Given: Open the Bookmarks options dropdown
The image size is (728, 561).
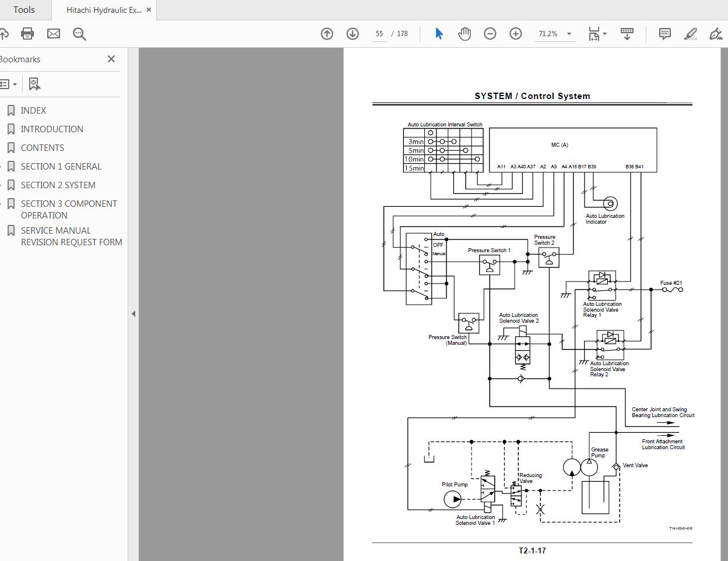Looking at the screenshot, I should click(9, 83).
